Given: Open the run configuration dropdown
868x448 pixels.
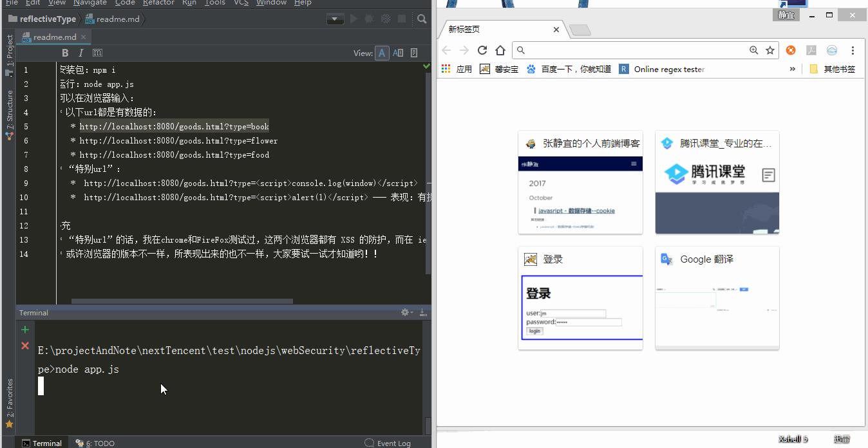Looking at the screenshot, I should (335, 19).
